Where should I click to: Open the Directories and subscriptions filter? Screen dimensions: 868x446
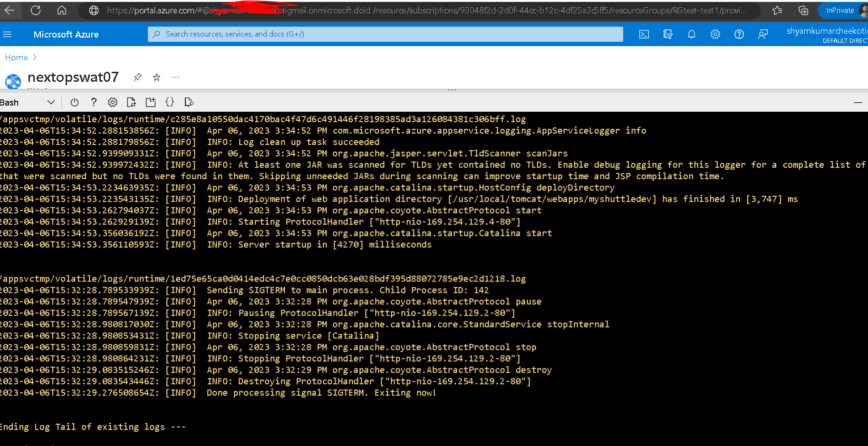[668, 34]
